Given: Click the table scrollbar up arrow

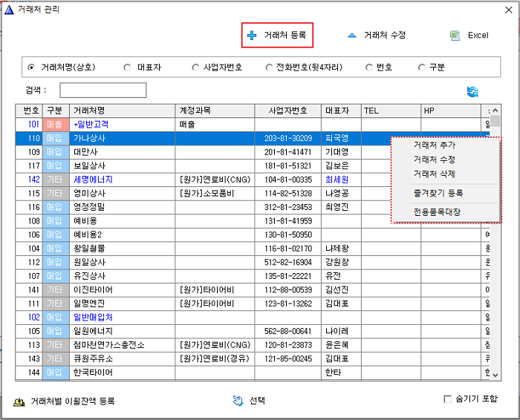Looking at the screenshot, I should pyautogui.click(x=495, y=111).
